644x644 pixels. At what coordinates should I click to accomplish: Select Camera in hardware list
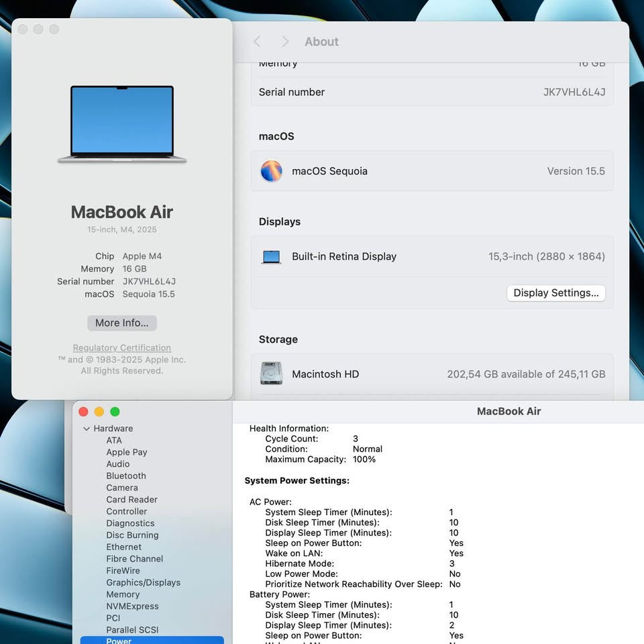tap(122, 488)
